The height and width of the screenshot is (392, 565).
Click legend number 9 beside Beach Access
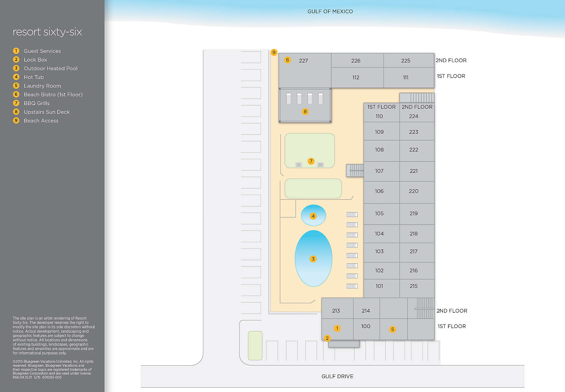[x=16, y=120]
